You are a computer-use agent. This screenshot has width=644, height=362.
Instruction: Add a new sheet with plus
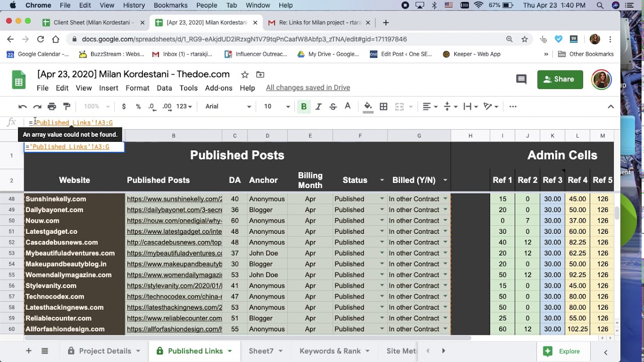point(29,351)
